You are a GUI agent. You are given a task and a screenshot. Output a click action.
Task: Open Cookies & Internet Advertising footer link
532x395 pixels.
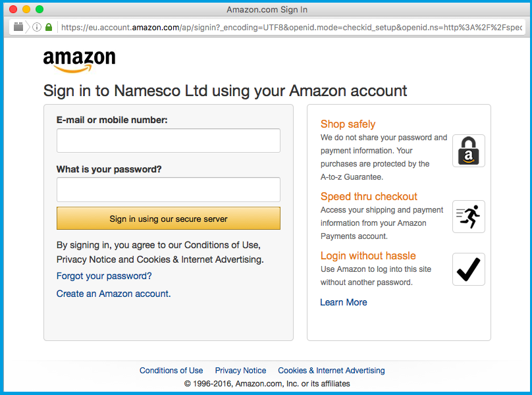tap(331, 371)
